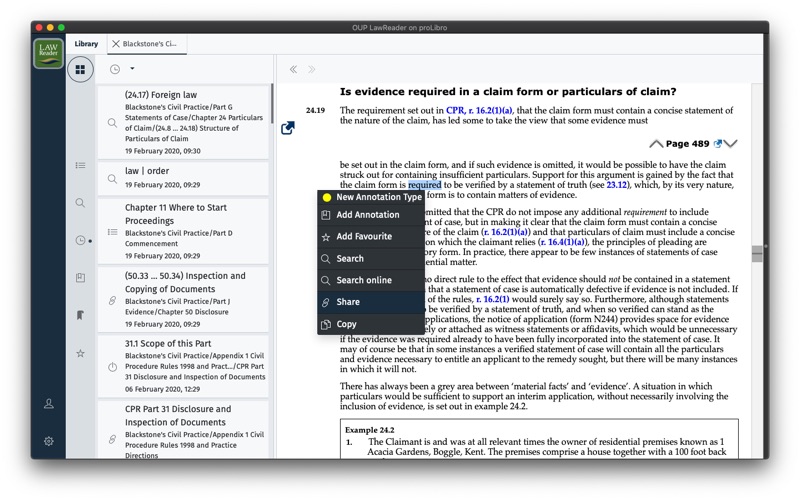The image size is (800, 500).
Task: Open the search panel in sidebar
Action: pos(80,203)
